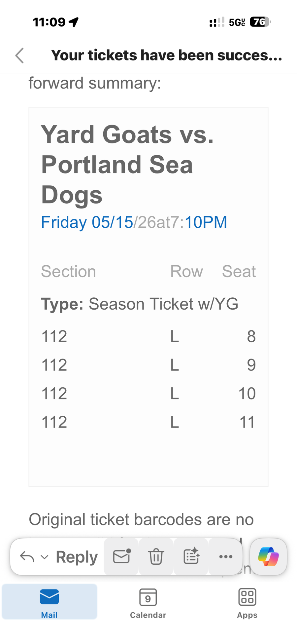This screenshot has width=297, height=644.
Task: Mark email unread with envelope icon
Action: pos(122,556)
